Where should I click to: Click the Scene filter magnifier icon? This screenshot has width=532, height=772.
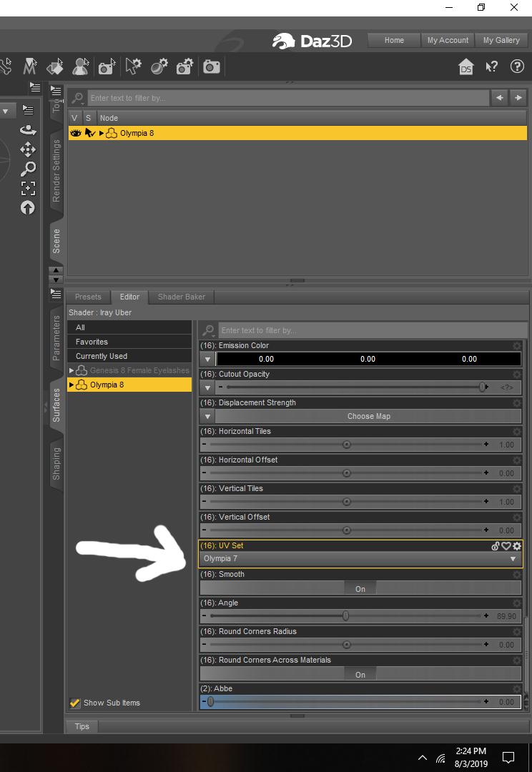coord(77,98)
